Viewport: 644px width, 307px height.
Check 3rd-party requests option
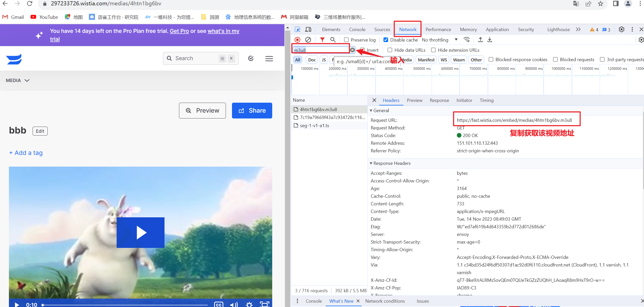(x=602, y=59)
